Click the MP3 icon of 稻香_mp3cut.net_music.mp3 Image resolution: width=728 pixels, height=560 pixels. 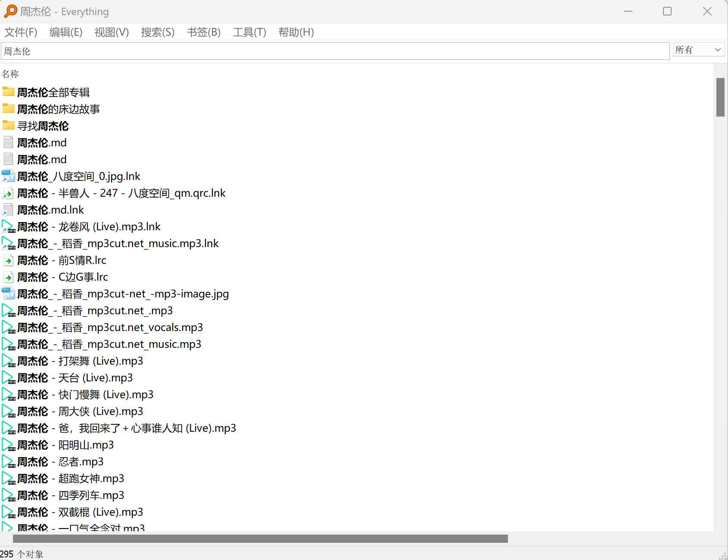[8, 344]
